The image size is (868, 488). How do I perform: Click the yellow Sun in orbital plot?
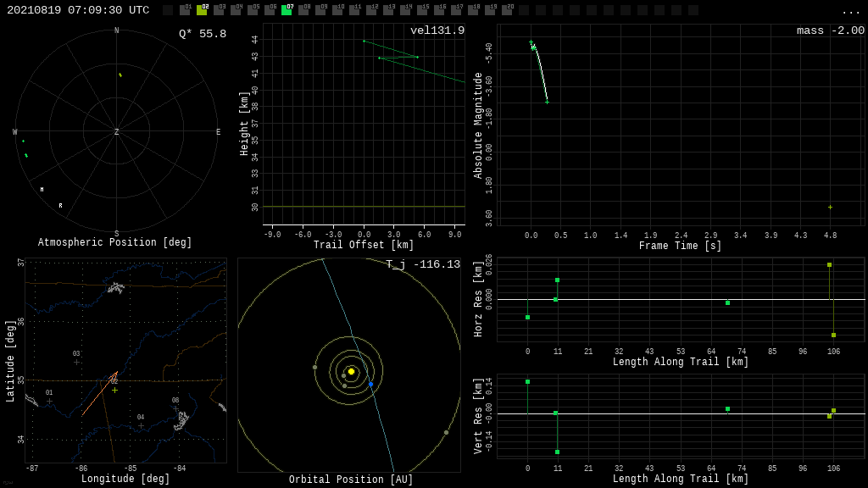[x=351, y=371]
